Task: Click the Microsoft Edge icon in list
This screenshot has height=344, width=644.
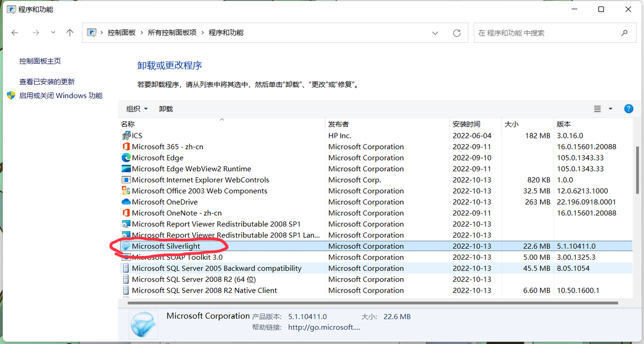Action: [126, 158]
